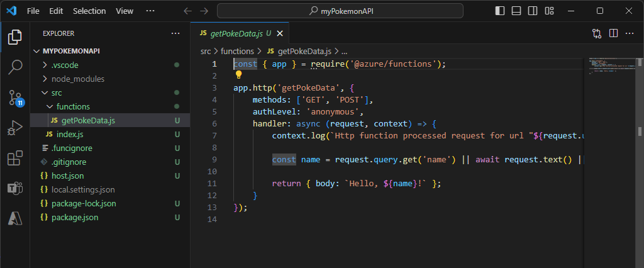Open the Search view icon
This screenshot has width=644, height=268.
15,67
